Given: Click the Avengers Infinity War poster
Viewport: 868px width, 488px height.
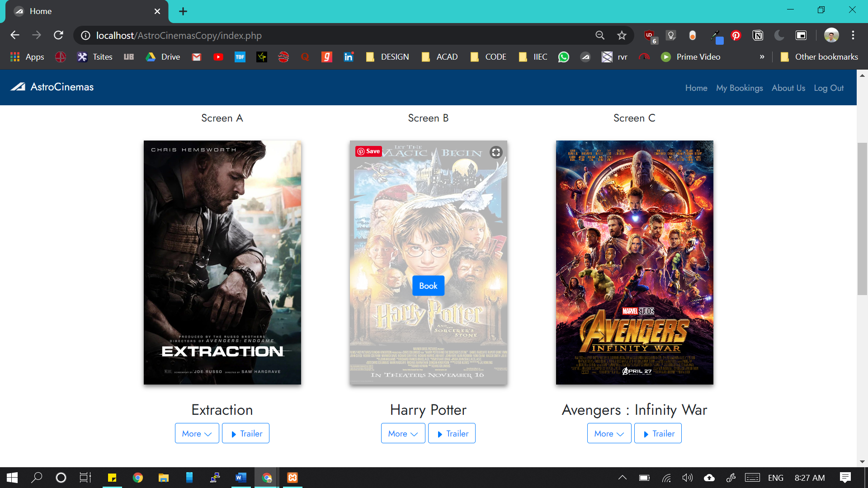Looking at the screenshot, I should (x=635, y=263).
